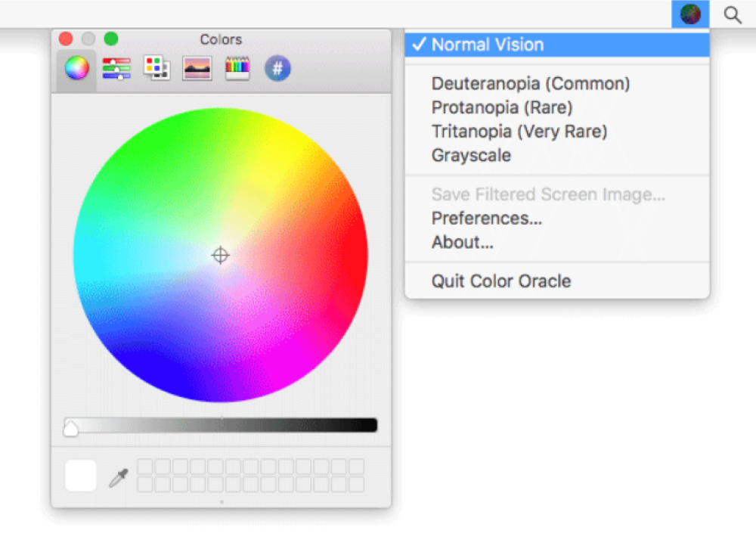Switch to Deuteranopia (Common) simulation
756x549 pixels.
[531, 83]
